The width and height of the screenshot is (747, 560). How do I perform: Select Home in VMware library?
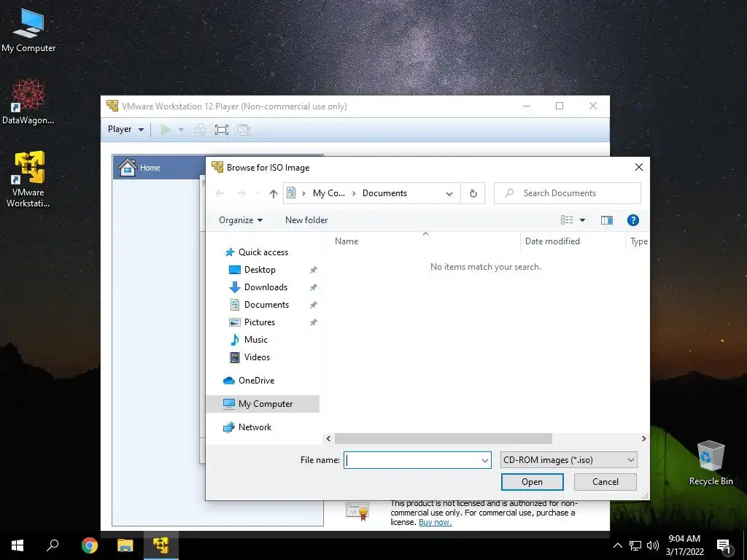[x=150, y=168]
